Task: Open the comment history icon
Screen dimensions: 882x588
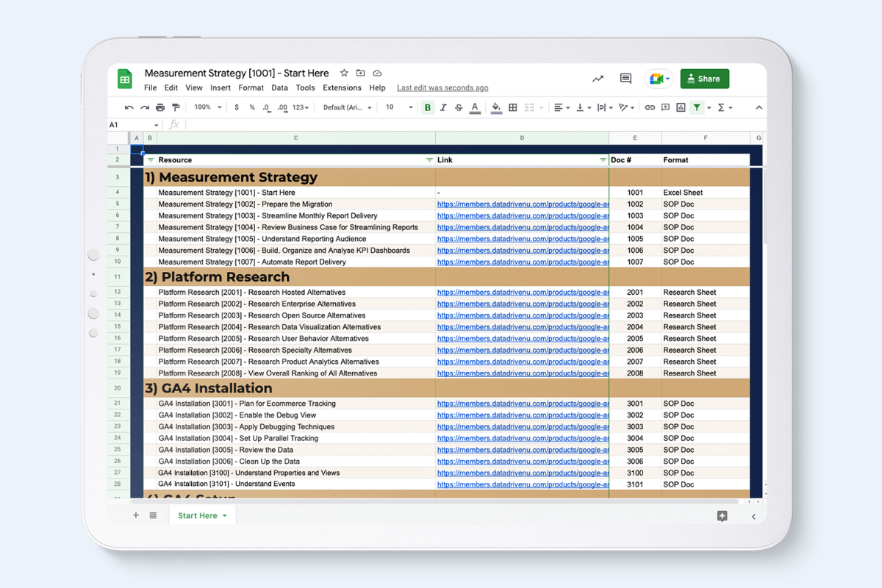Action: pyautogui.click(x=625, y=79)
